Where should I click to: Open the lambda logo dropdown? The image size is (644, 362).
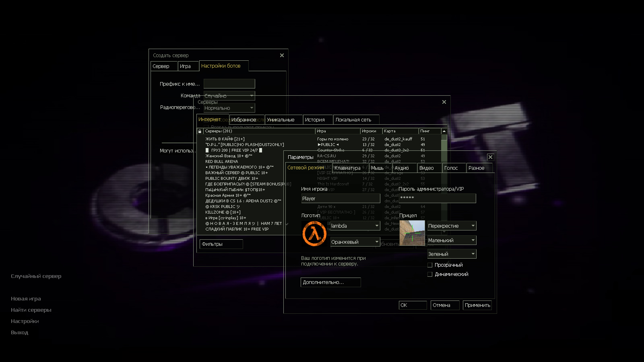pos(355,226)
